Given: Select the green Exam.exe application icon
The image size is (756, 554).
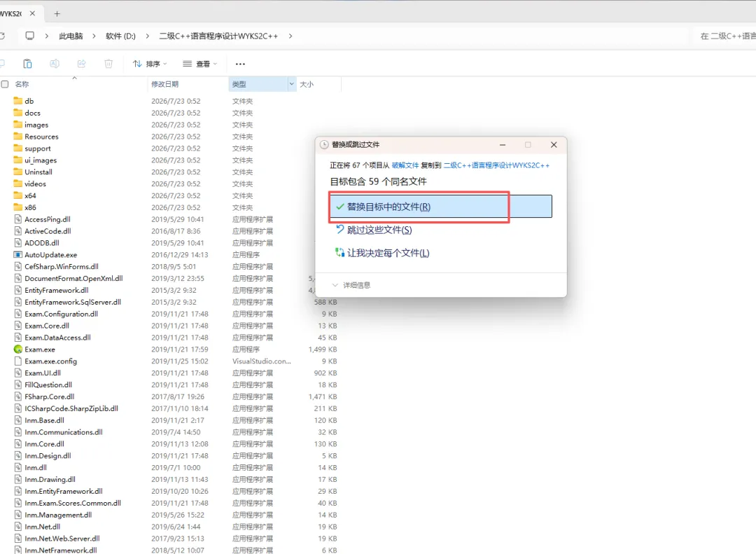Looking at the screenshot, I should click(17, 349).
